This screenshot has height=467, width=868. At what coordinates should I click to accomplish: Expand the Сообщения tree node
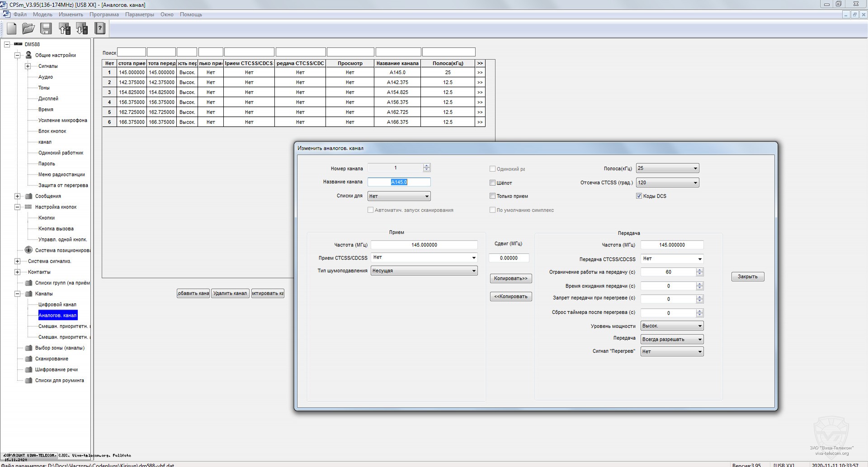tap(17, 196)
